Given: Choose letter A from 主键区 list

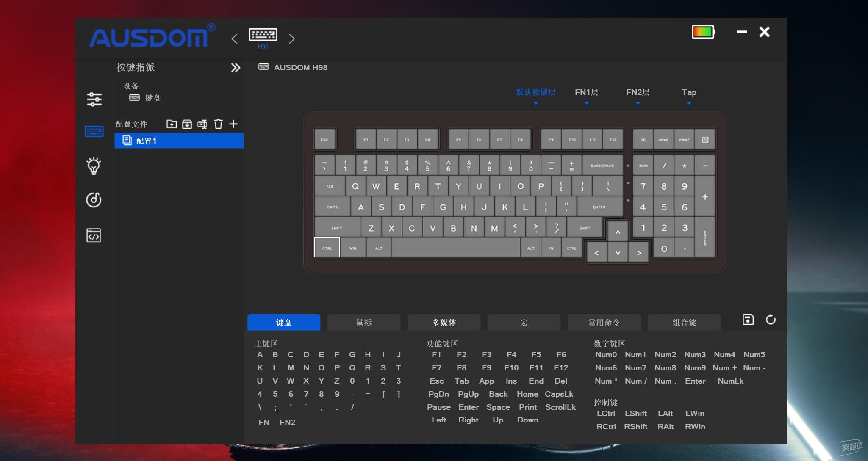Looking at the screenshot, I should tap(260, 355).
